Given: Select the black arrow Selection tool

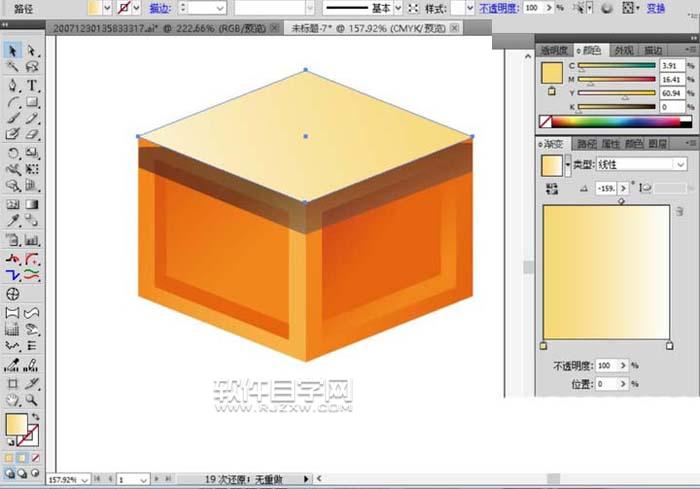Looking at the screenshot, I should tap(13, 50).
